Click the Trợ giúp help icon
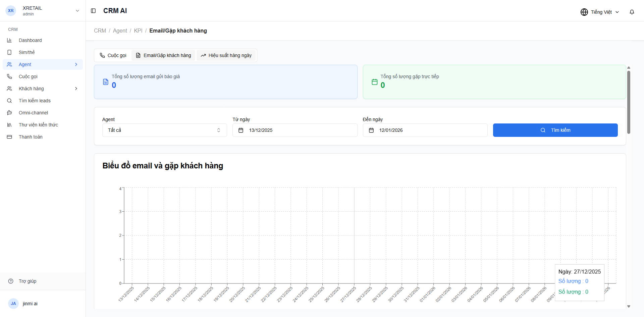Viewport: 644px width, 317px height. point(11,281)
